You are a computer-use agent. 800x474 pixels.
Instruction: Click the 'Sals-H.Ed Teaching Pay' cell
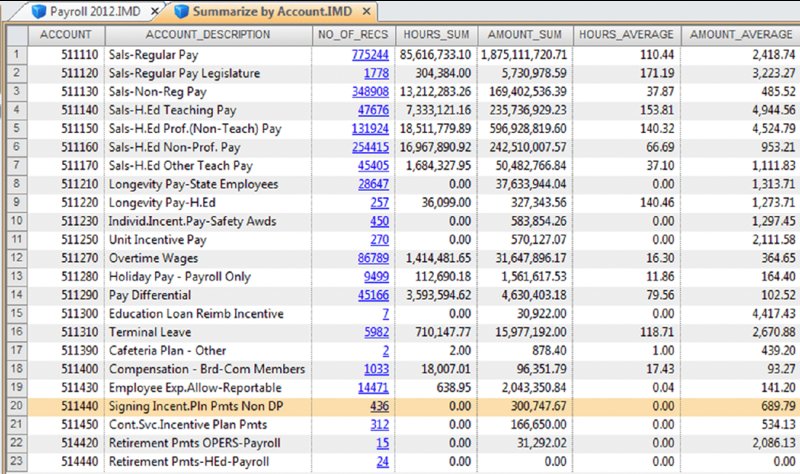coord(208,110)
